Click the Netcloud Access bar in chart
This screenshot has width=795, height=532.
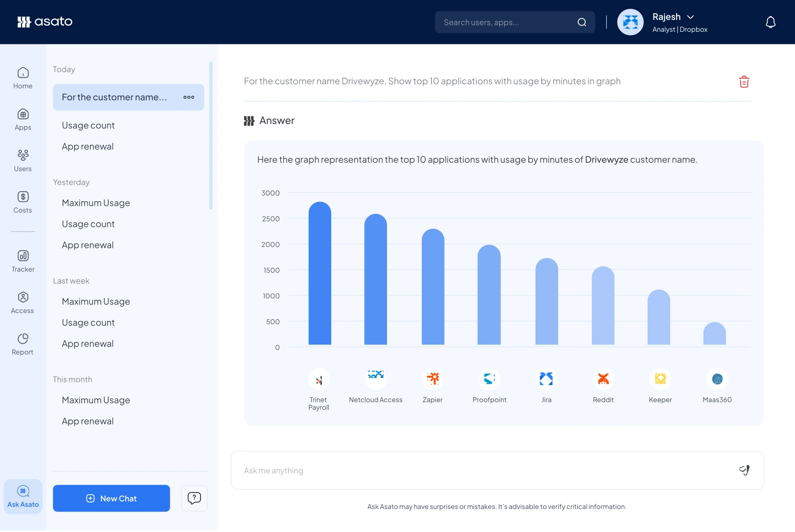(x=376, y=279)
